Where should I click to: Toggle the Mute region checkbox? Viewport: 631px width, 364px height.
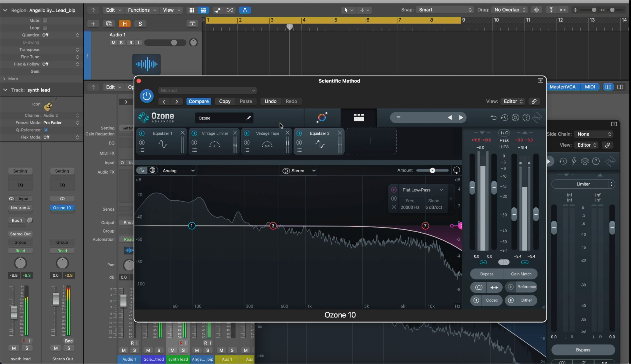(45, 20)
